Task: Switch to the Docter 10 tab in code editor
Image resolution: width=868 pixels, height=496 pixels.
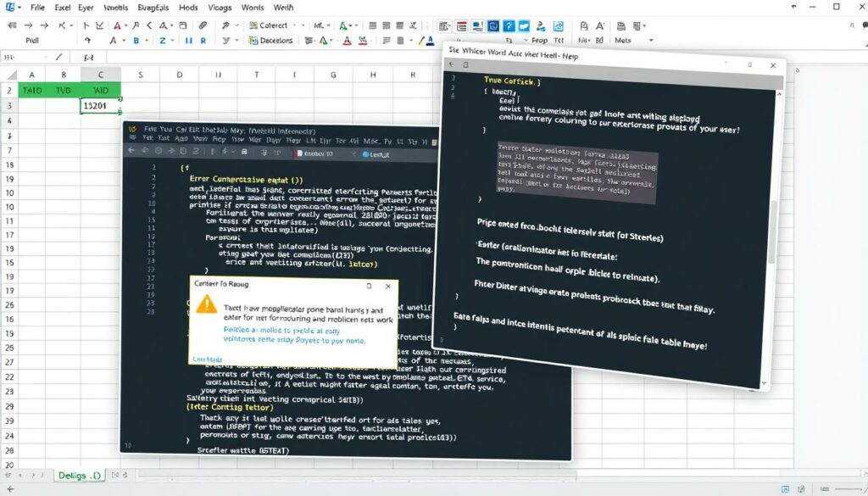Action: click(315, 154)
